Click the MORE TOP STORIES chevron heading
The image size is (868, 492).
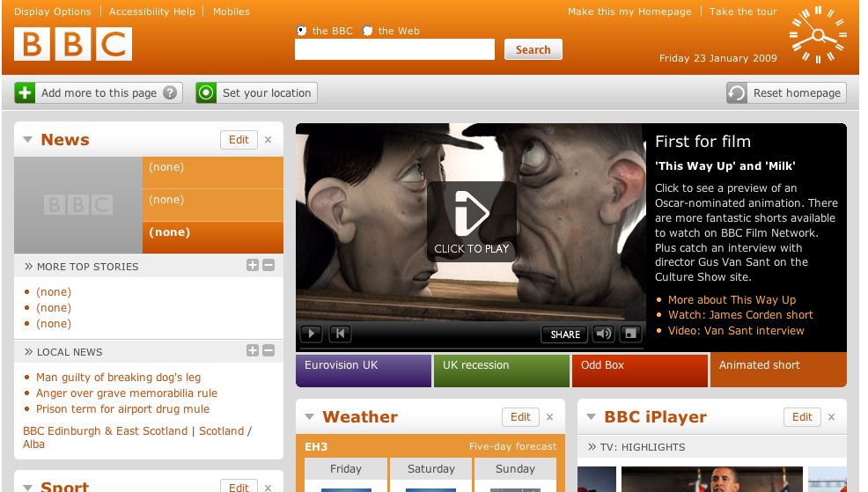81,267
